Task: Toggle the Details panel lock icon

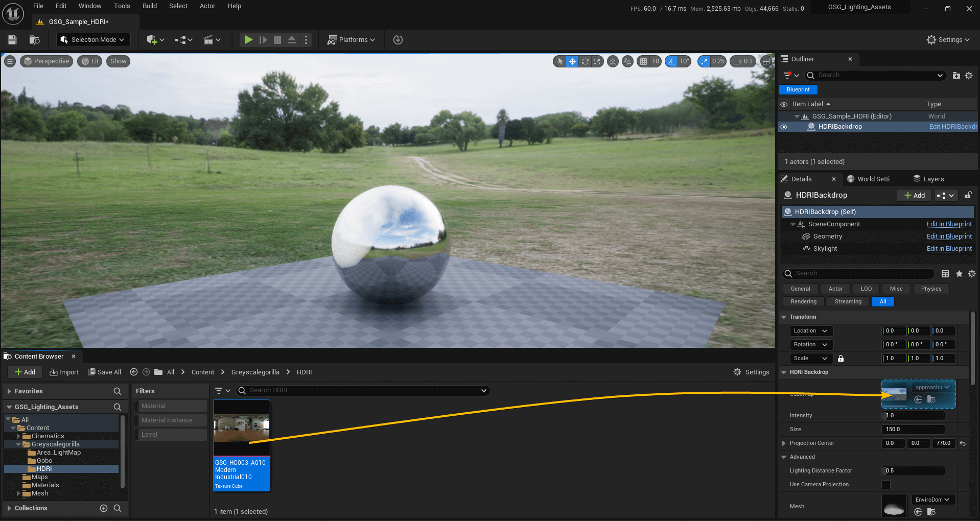Action: [x=968, y=195]
